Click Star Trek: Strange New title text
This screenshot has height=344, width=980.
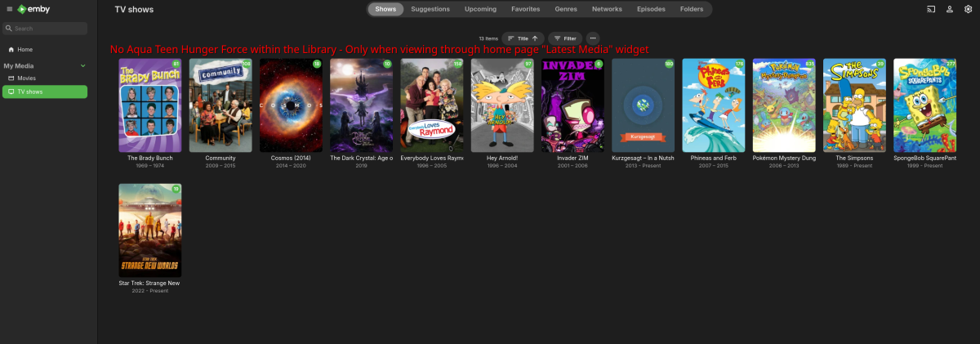[150, 283]
